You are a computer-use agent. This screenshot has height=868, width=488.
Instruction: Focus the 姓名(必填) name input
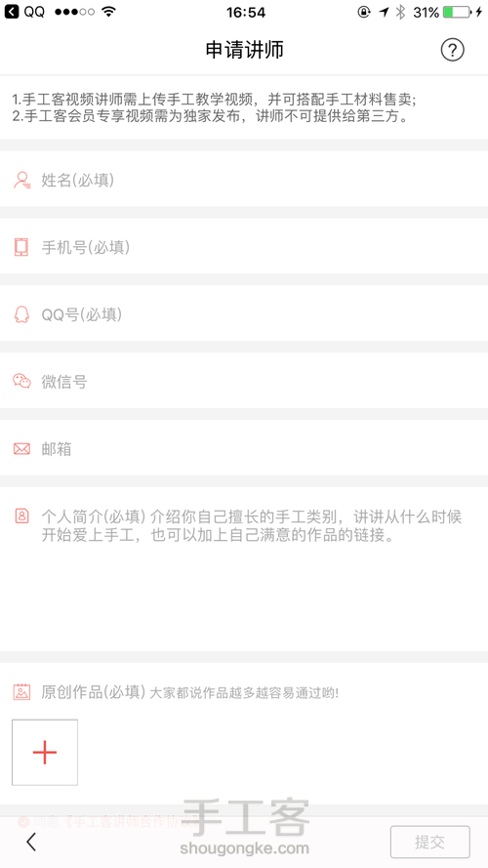244,181
